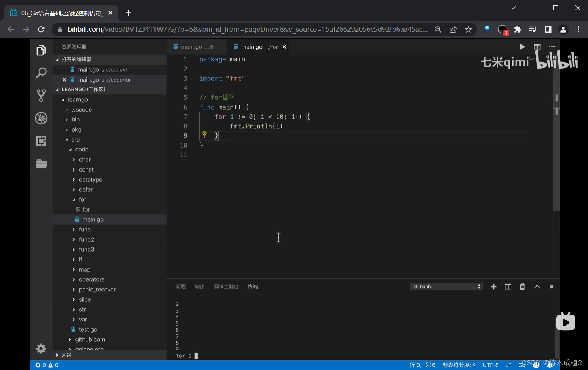Open the Search magnifier in activity bar
This screenshot has height=370, width=588.
coord(41,72)
